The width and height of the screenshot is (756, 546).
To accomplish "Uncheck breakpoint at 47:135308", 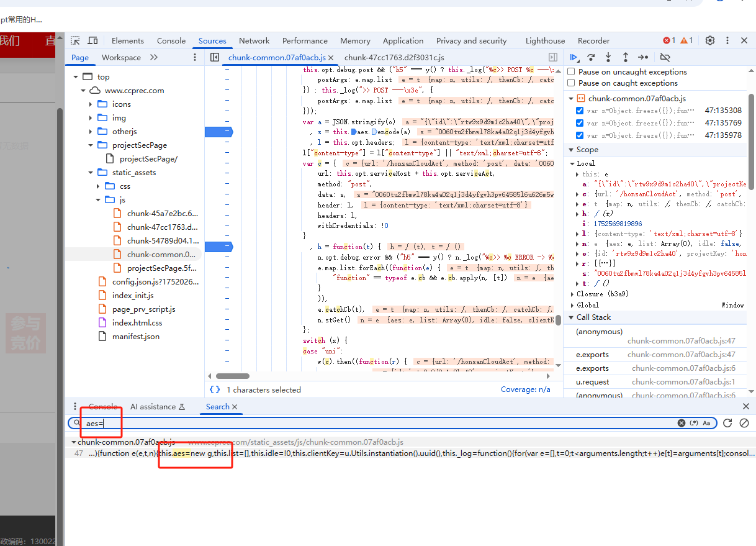I will 580,111.
